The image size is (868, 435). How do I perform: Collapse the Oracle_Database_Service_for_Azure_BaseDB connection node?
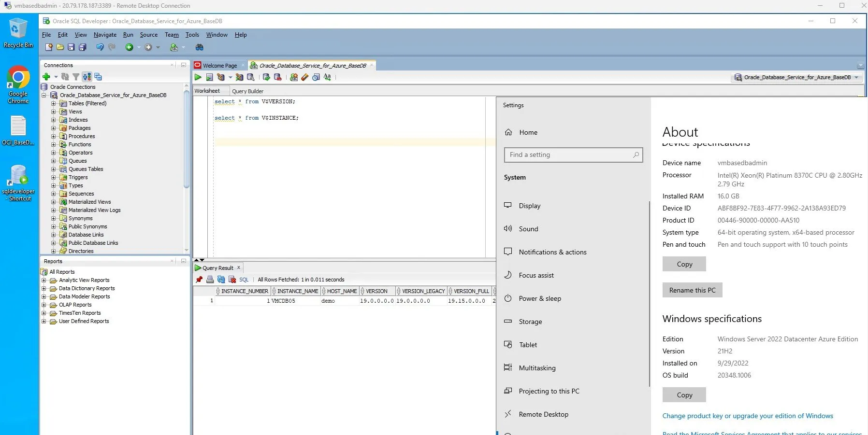pyautogui.click(x=44, y=95)
